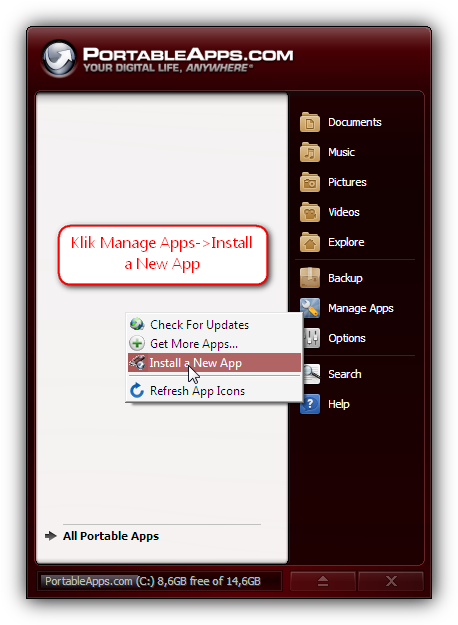
Task: Open the Manage Apps label
Action: [361, 308]
